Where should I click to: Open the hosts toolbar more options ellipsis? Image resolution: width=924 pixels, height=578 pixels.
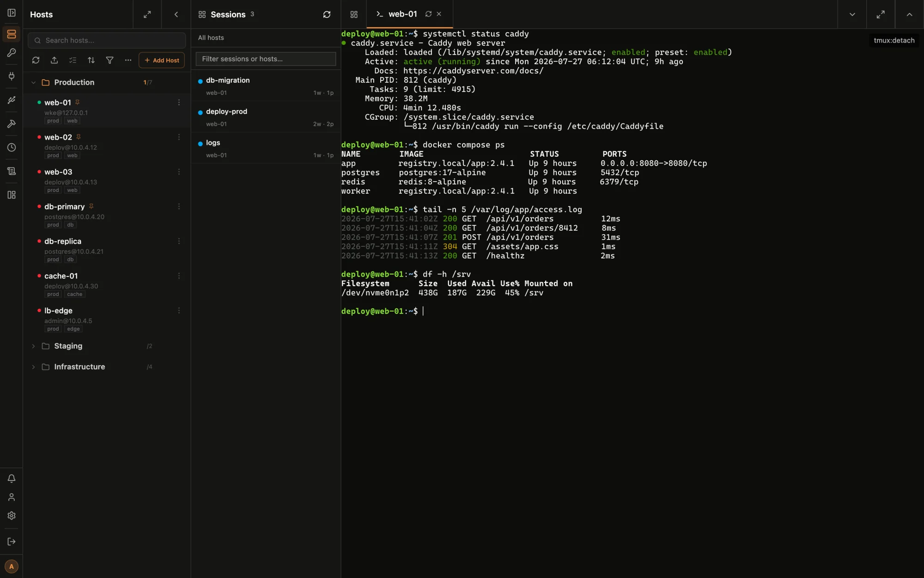(128, 60)
